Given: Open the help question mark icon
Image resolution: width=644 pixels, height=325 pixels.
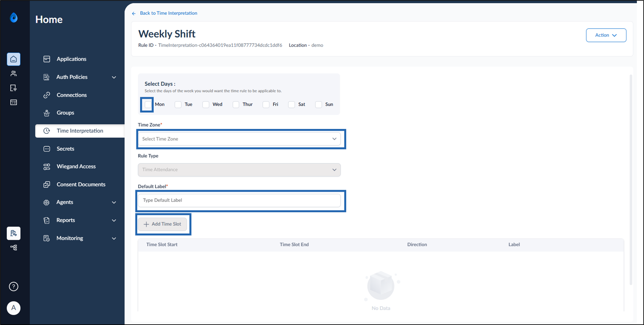Looking at the screenshot, I should pyautogui.click(x=13, y=286).
